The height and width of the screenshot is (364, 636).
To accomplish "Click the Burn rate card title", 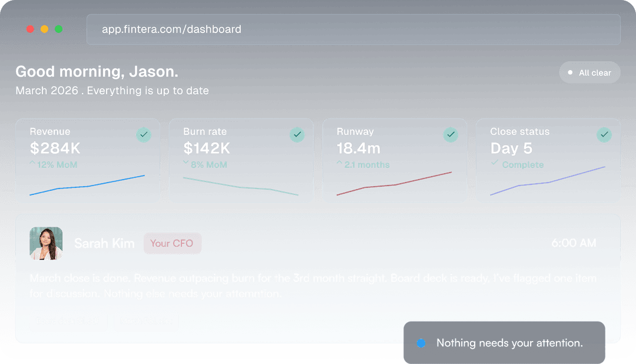I will (205, 131).
